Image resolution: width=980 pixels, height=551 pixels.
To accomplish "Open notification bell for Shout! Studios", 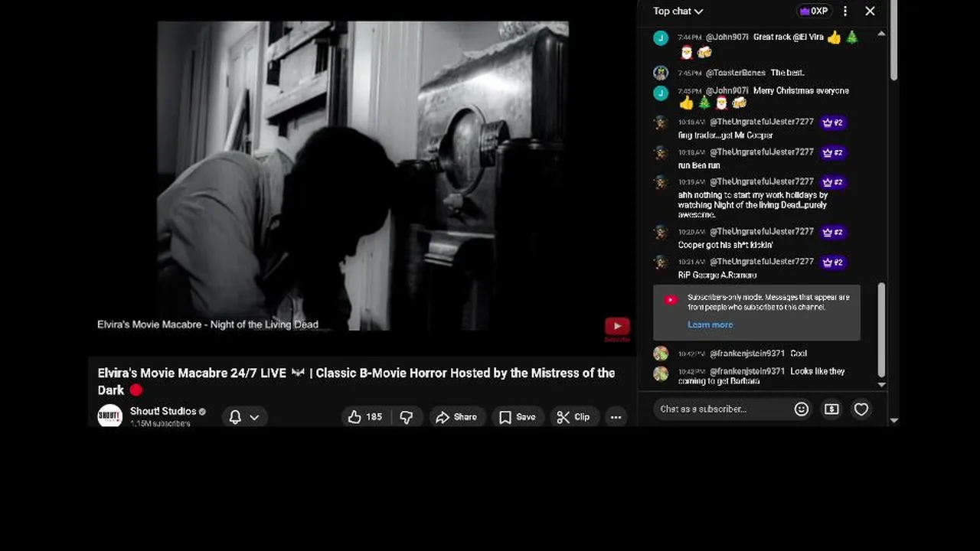I will pos(235,417).
